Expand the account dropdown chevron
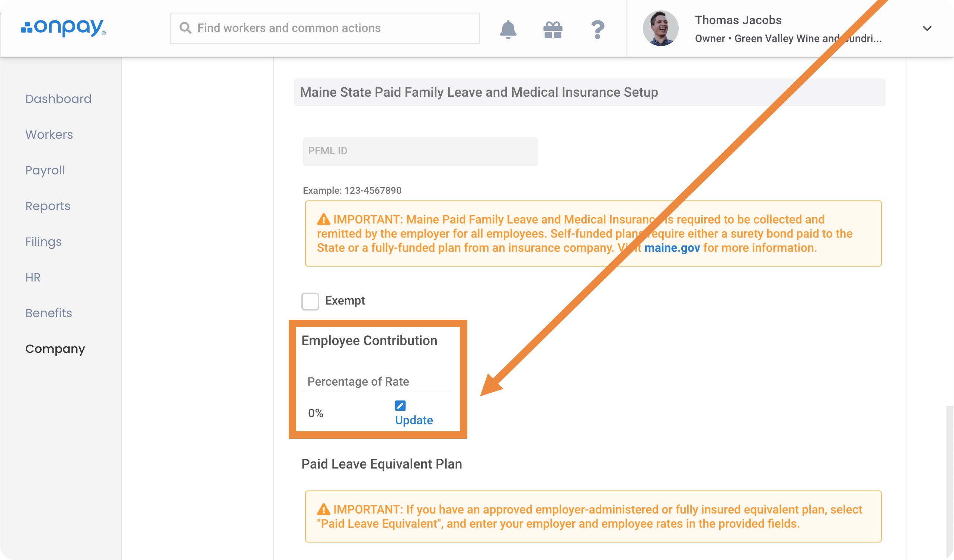 [x=926, y=28]
